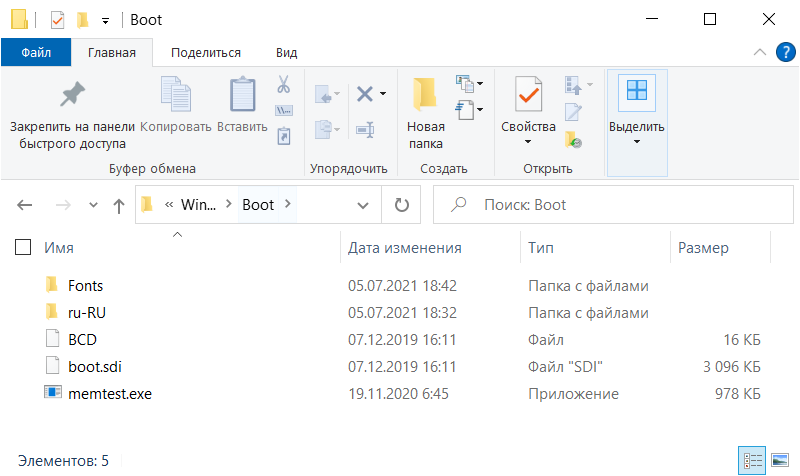The width and height of the screenshot is (800, 476).
Task: Expand subfolders chevron after Boot
Action: (x=288, y=204)
